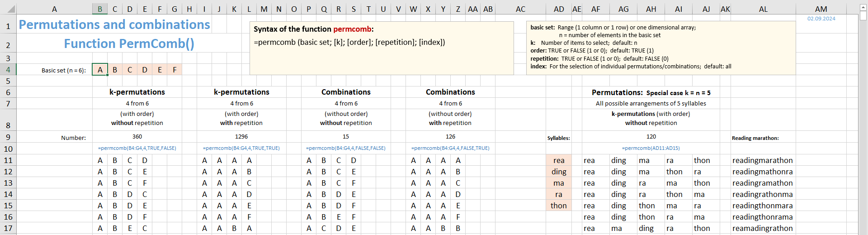
Task: Select basic set cell containing C
Action: pos(130,70)
